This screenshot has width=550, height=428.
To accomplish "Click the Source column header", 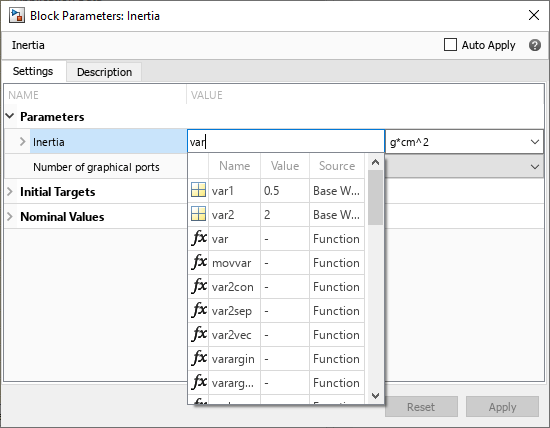I will pos(337,166).
